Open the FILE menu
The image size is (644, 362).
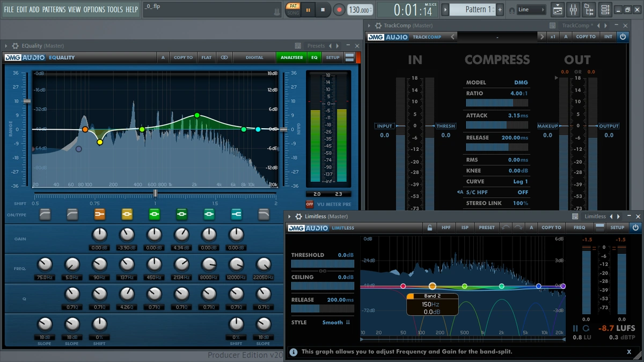click(x=9, y=10)
